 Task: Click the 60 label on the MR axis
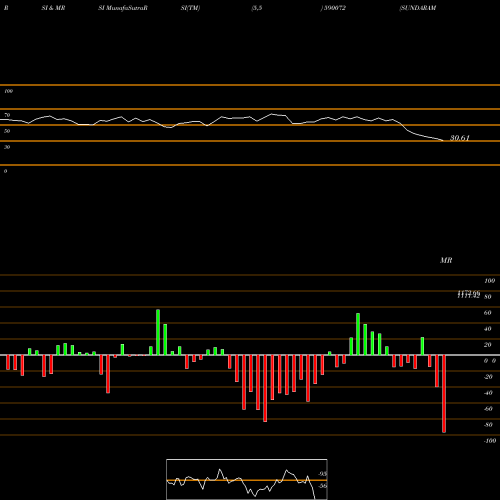point(488,313)
